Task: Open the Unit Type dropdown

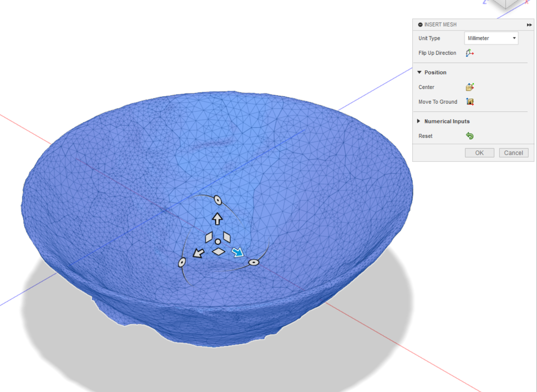Action: (x=514, y=38)
